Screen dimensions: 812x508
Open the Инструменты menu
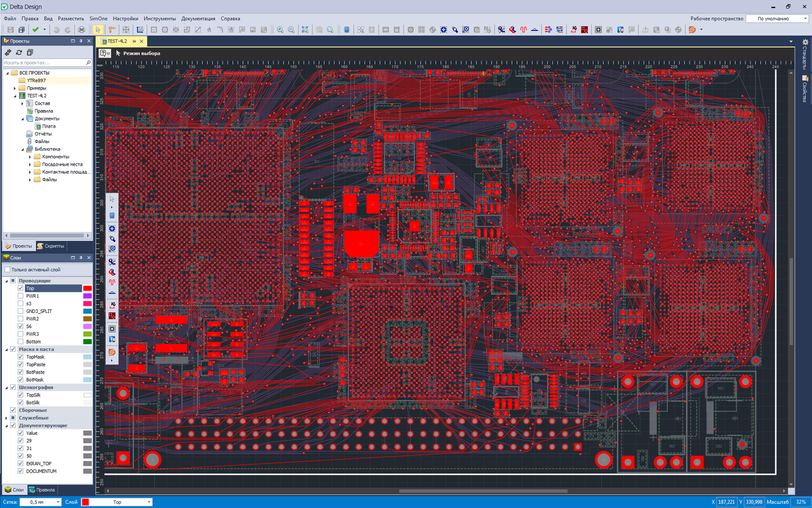[x=160, y=19]
